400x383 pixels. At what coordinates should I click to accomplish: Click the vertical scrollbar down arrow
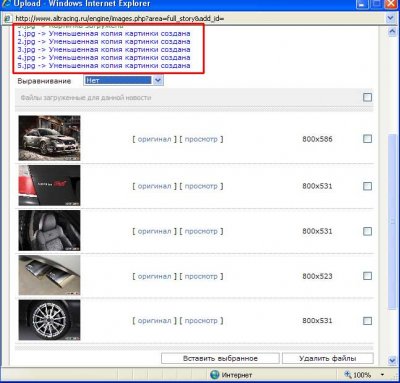pos(392,360)
